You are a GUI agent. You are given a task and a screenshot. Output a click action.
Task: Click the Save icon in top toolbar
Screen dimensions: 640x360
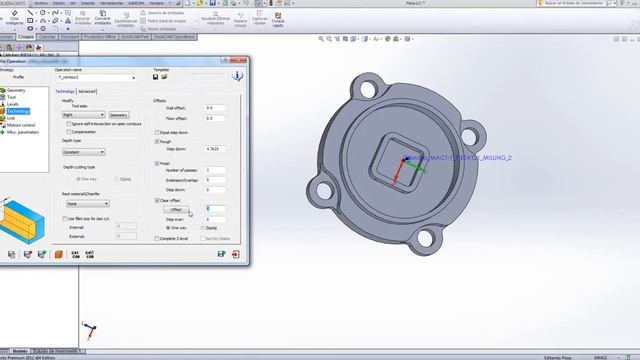(213, 3)
